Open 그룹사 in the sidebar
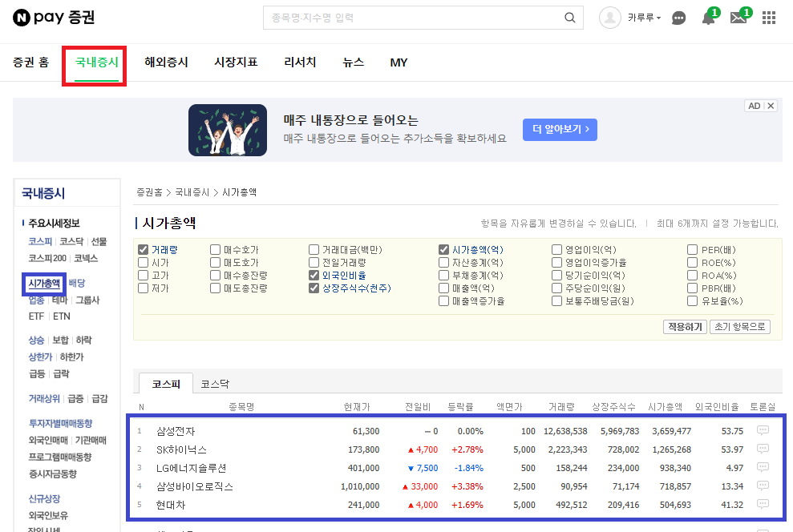The height and width of the screenshot is (532, 793). click(x=87, y=300)
